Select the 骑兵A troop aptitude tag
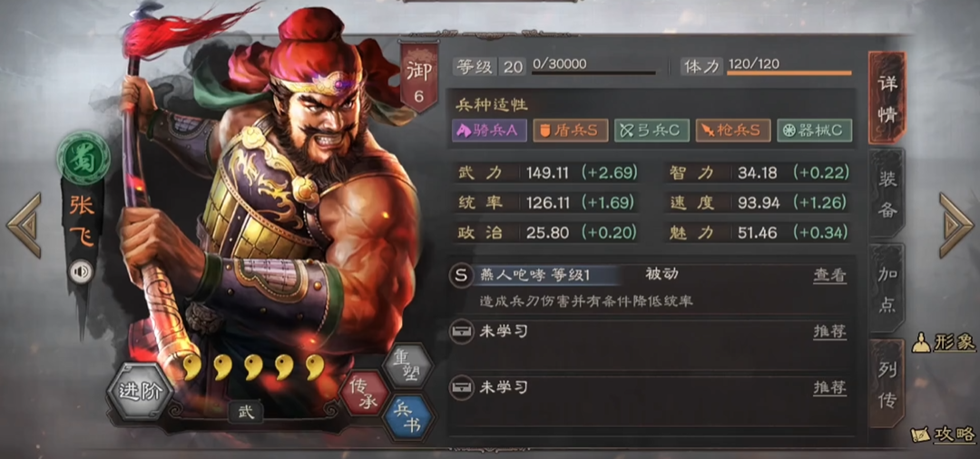Image resolution: width=980 pixels, height=459 pixels. [x=489, y=130]
